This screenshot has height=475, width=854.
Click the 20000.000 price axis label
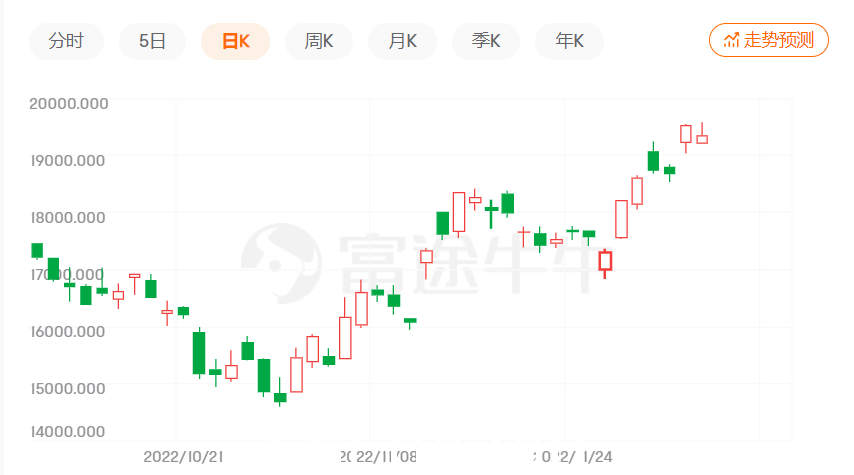pyautogui.click(x=69, y=103)
